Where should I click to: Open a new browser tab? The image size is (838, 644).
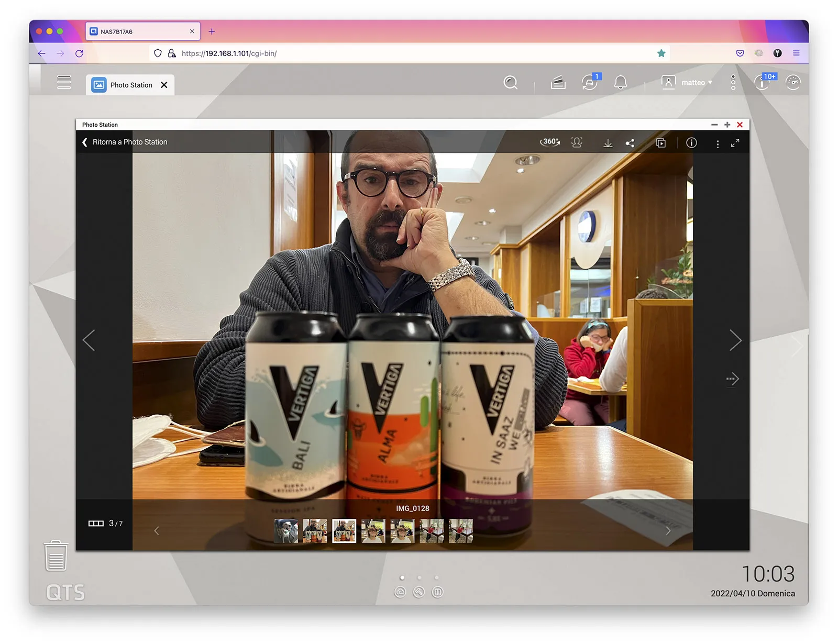[x=212, y=31]
